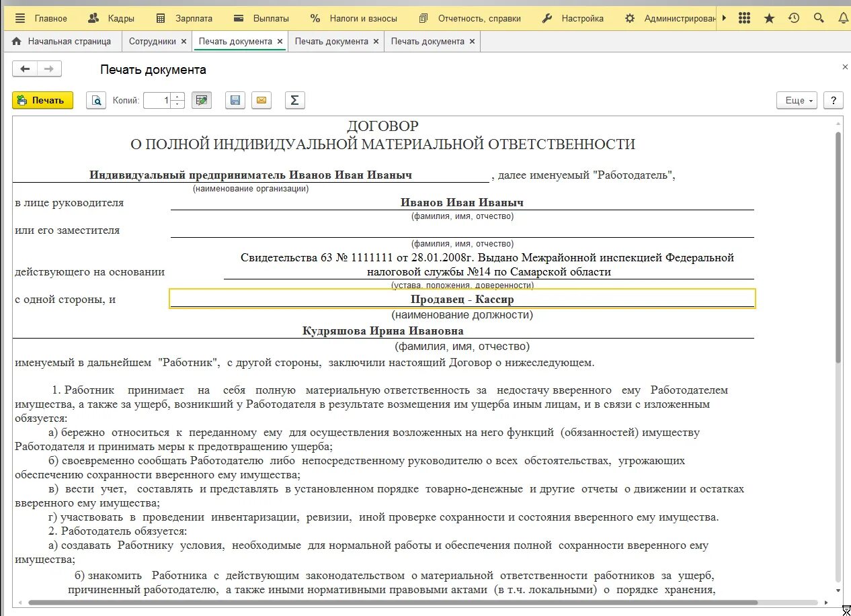Click the Копий number field
Screen dimensions: 851x616
pos(157,100)
